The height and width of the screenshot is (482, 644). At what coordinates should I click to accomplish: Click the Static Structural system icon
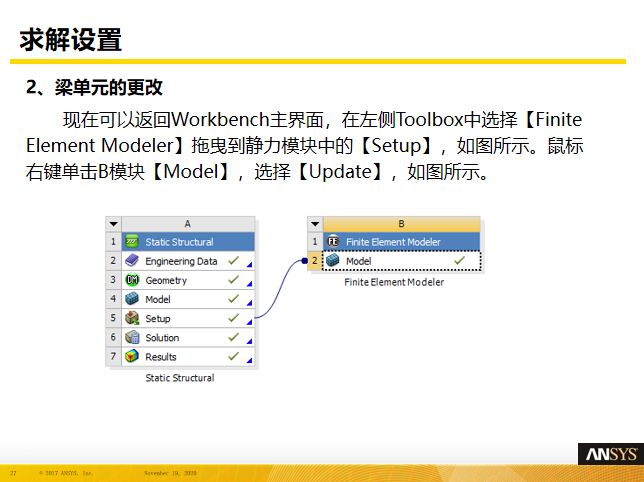(x=132, y=242)
